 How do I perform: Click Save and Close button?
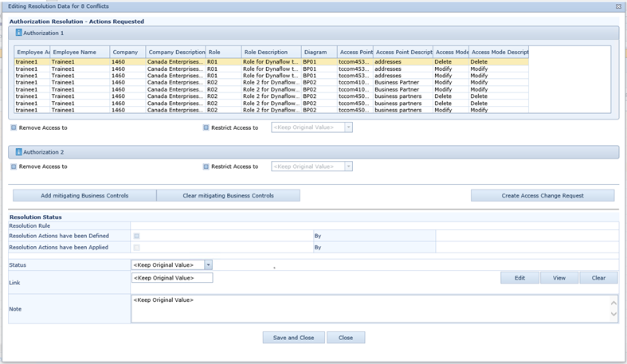[293, 338]
